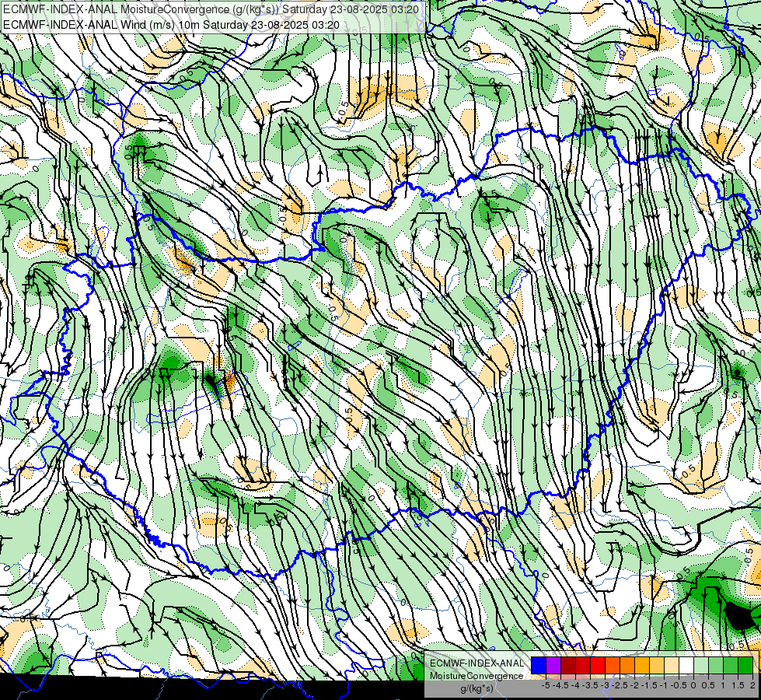The image size is (761, 700).
Task: Pick the darkest red swatch (-4.5 to -4)
Action: click(568, 666)
